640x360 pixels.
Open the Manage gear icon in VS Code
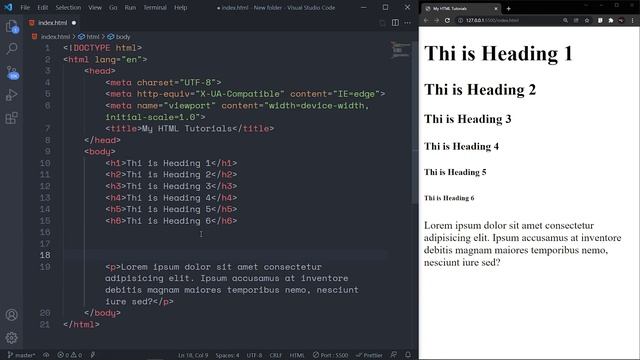point(12,338)
